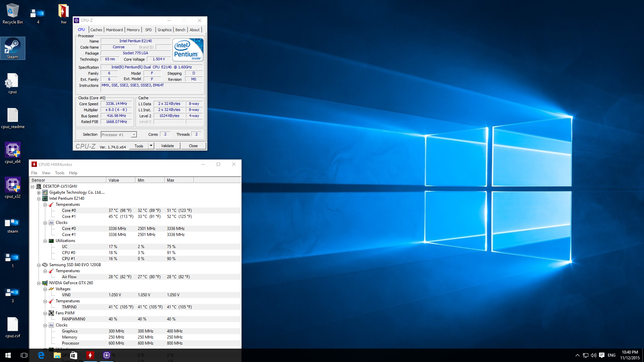This screenshot has width=644, height=362.
Task: Show hidden system tray icons
Action: [x=577, y=355]
